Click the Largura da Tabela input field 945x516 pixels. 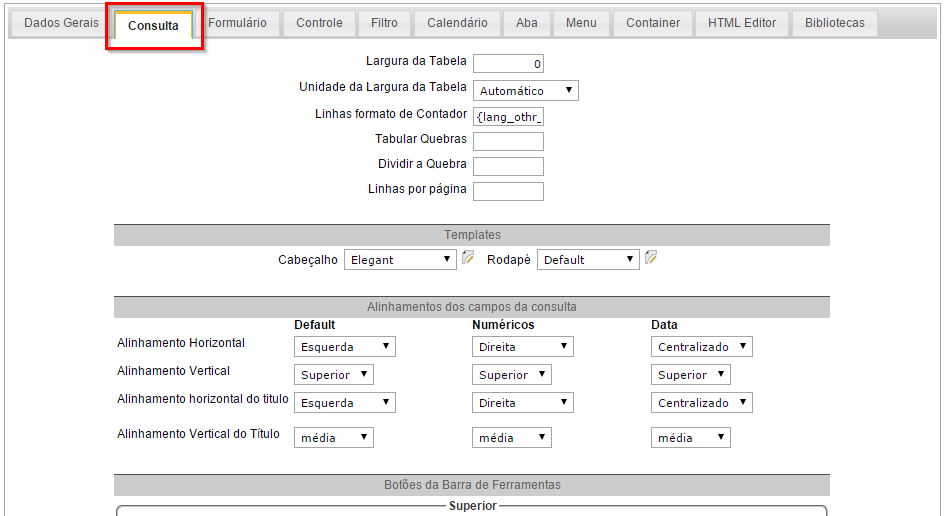[x=508, y=65]
